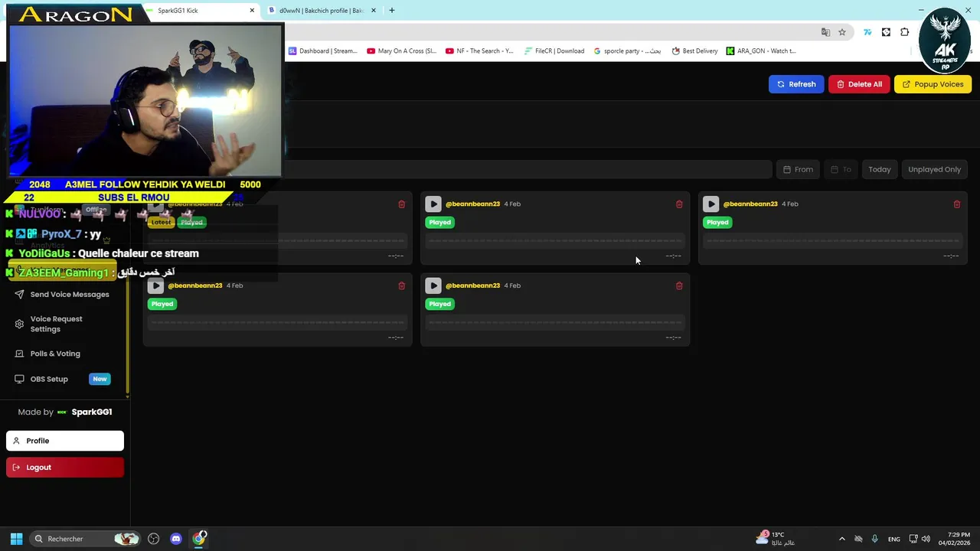980x551 pixels.
Task: Open Discord from the taskbar
Action: 176,539
